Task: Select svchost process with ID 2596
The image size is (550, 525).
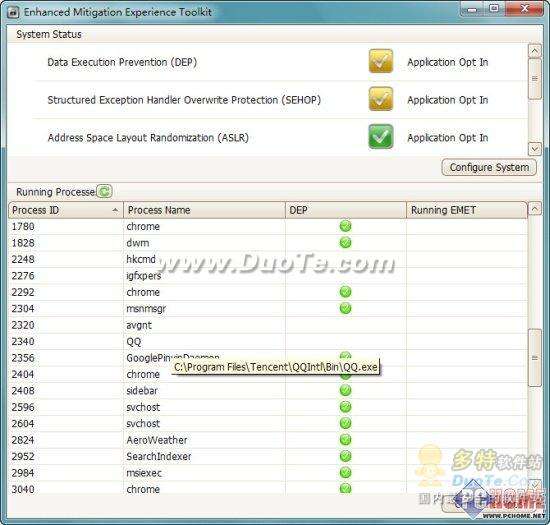Action: click(268, 407)
